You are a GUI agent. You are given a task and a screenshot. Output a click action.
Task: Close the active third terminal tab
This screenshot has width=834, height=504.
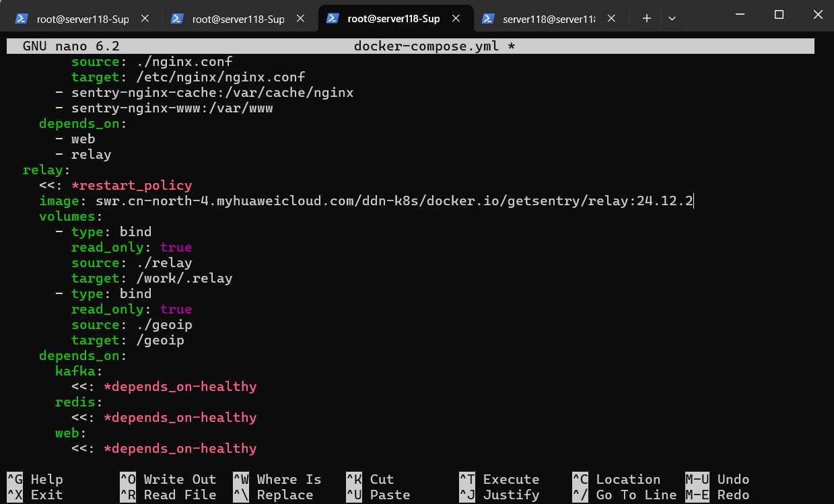click(456, 19)
